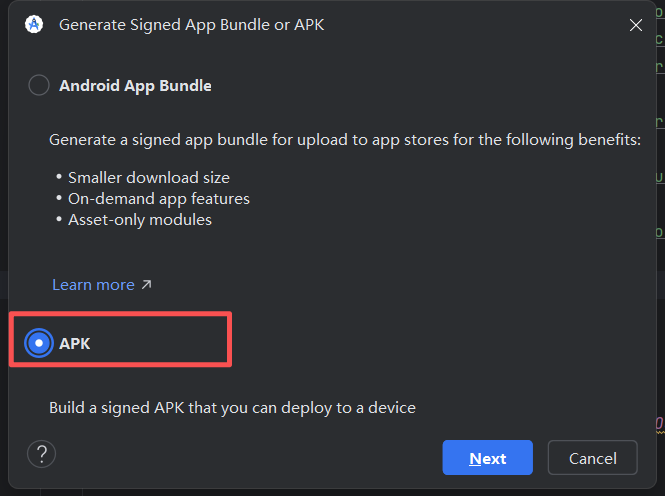665x496 pixels.
Task: Click the "Build a signed APK" description text
Action: point(232,407)
